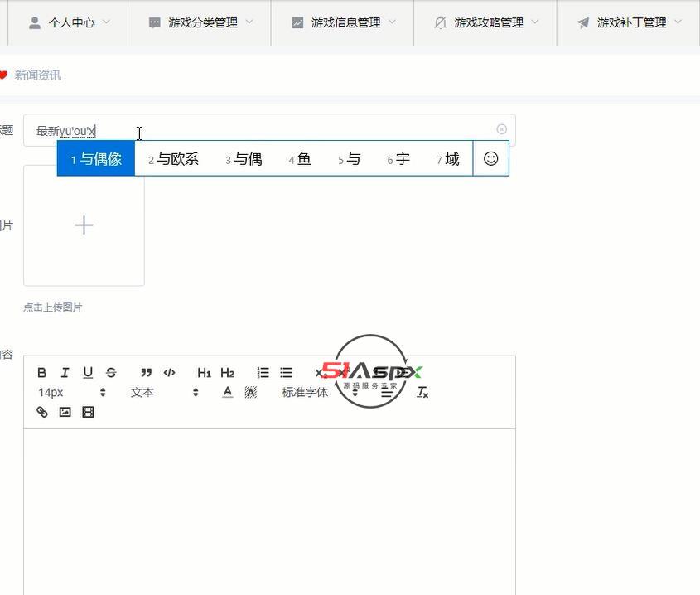
Task: Click the chat icon beside 游戏分类管理
Action: [x=154, y=22]
